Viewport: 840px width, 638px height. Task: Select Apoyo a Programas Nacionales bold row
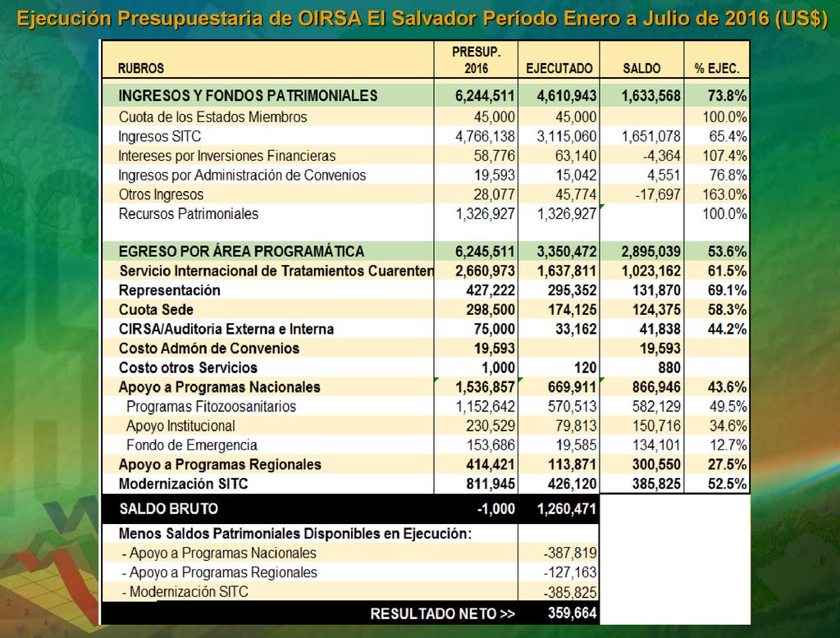(x=219, y=387)
